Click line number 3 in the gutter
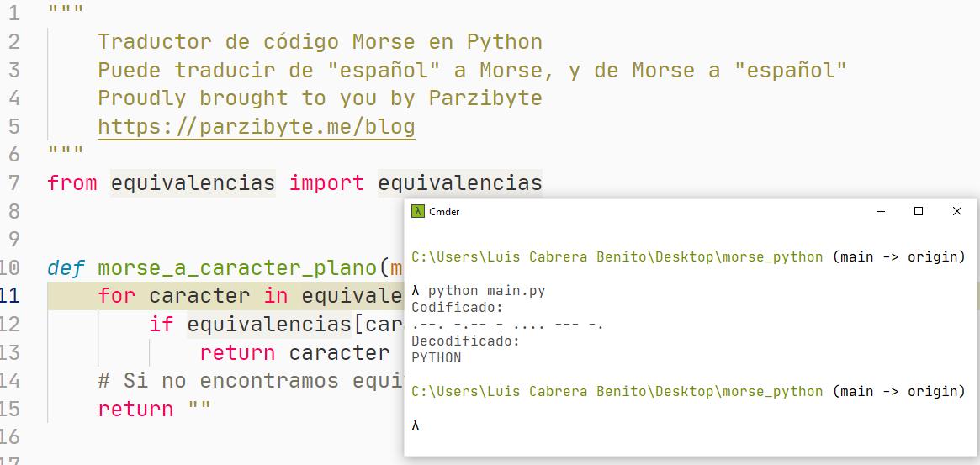Viewport: 980px width, 465px height. [13, 70]
